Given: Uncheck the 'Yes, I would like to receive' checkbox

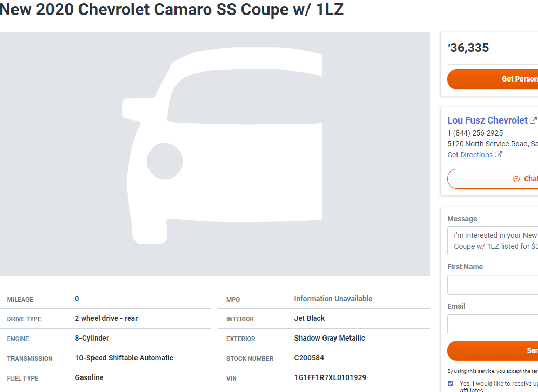Looking at the screenshot, I should coord(450,384).
